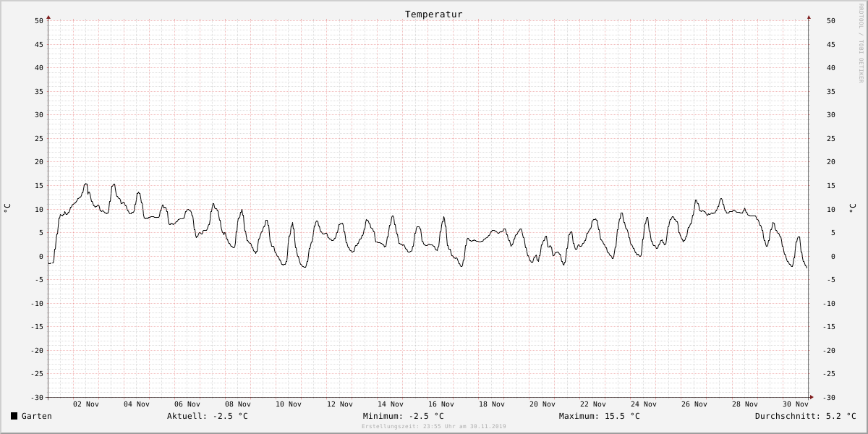Click the "10" tick on the left axis
This screenshot has height=434, width=868.
pyautogui.click(x=39, y=210)
